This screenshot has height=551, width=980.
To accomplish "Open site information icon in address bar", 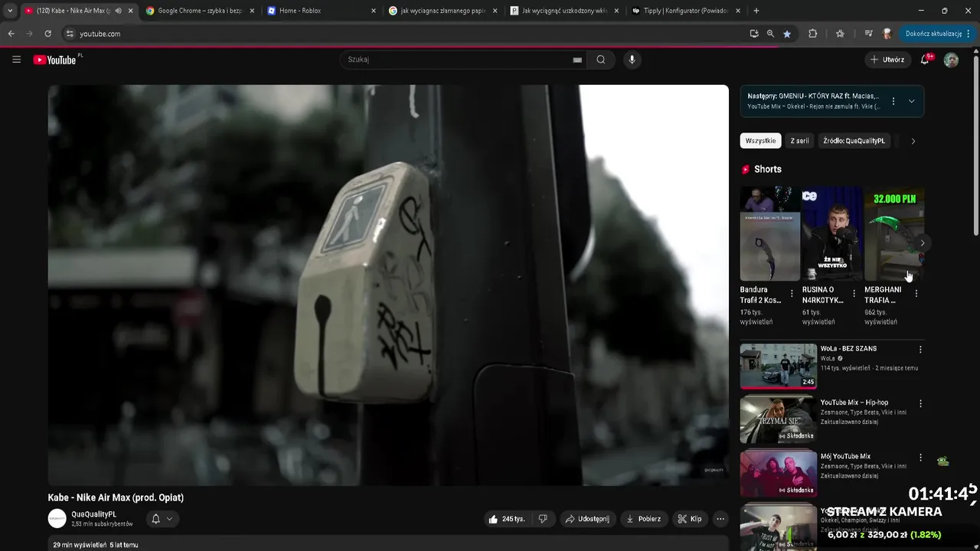I will coord(70,34).
